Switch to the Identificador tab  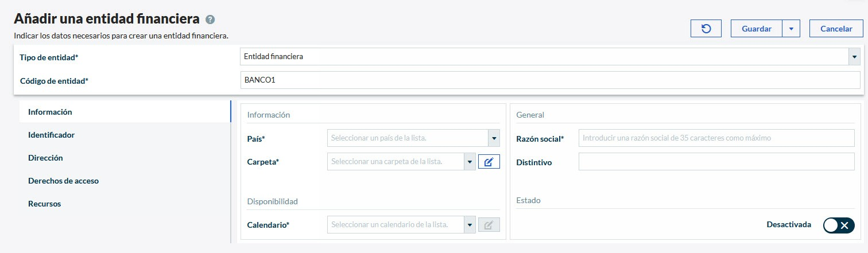click(x=52, y=135)
